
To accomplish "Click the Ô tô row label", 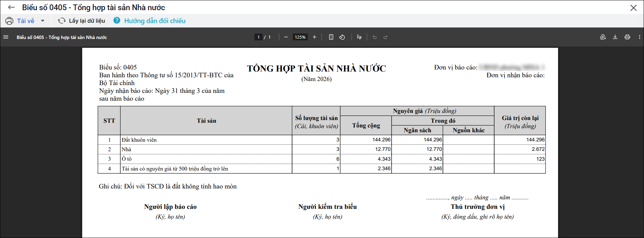I will point(127,159).
